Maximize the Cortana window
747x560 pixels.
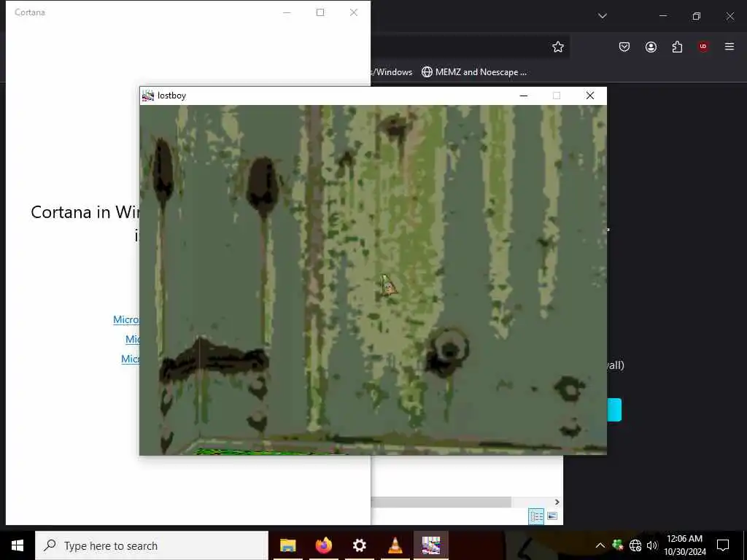[x=320, y=12]
